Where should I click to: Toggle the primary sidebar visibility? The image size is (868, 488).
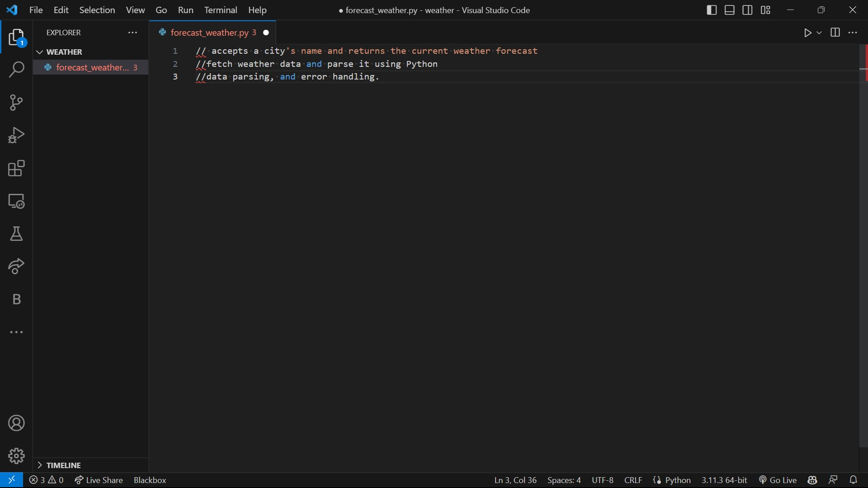tap(711, 10)
